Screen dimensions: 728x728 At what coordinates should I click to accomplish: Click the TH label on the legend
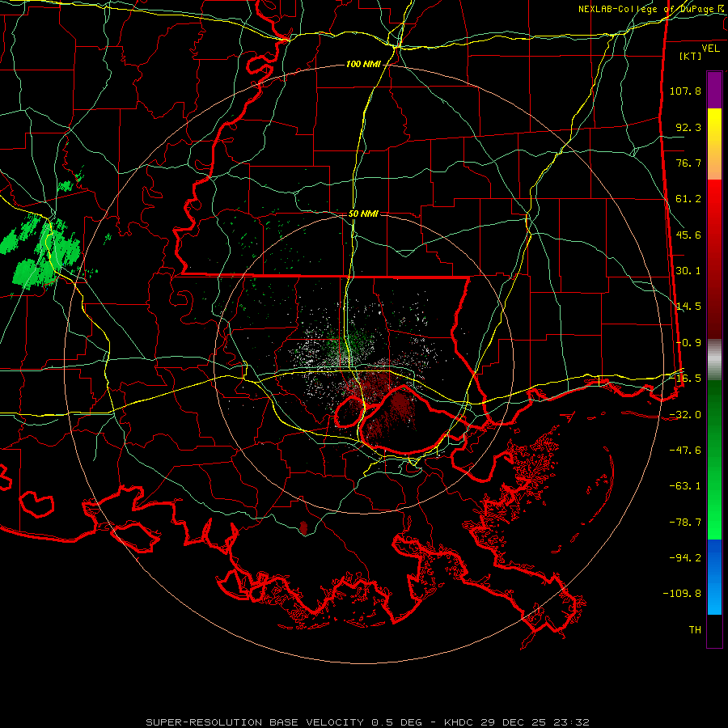click(695, 630)
